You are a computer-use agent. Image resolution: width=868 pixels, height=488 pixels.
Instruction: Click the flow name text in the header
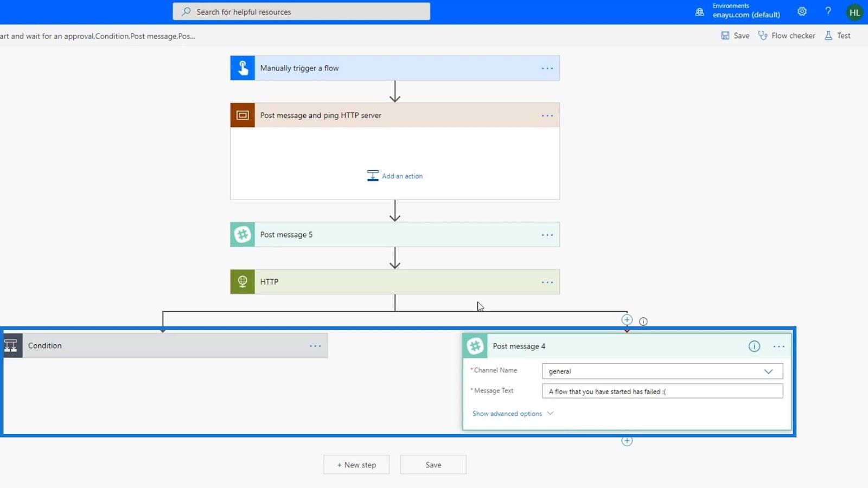98,36
